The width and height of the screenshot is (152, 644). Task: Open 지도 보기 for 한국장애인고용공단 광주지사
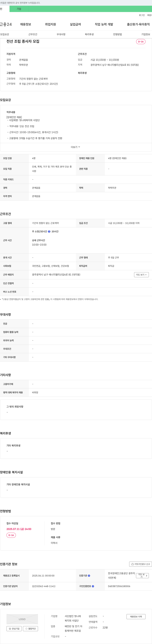(x=142, y=576)
